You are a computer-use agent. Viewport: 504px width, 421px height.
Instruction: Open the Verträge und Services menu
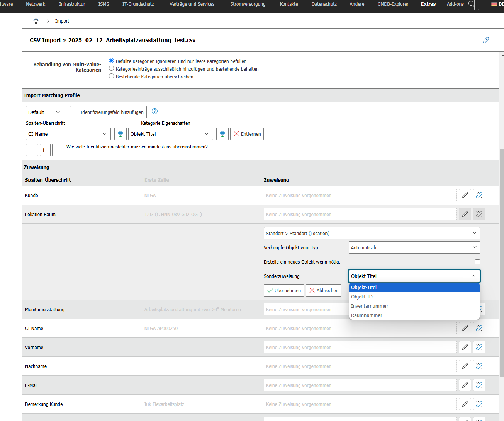(x=192, y=4)
